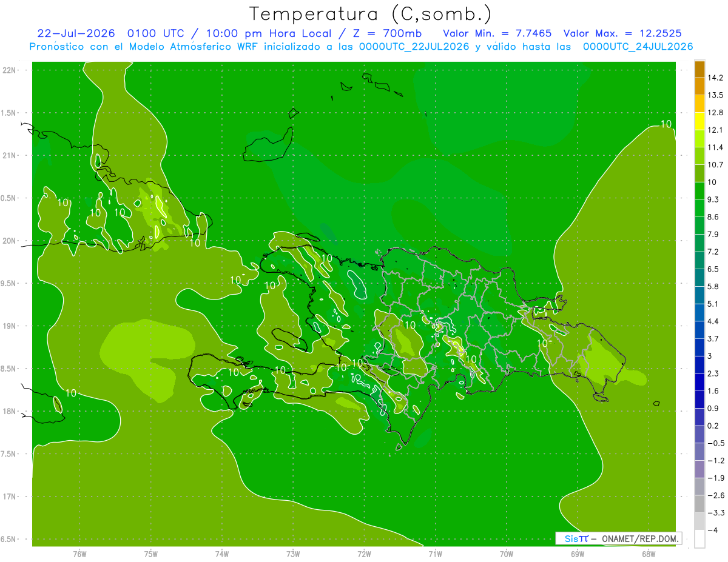Click the "22N" latitude label
The height and width of the screenshot is (562, 728).
pyautogui.click(x=9, y=70)
